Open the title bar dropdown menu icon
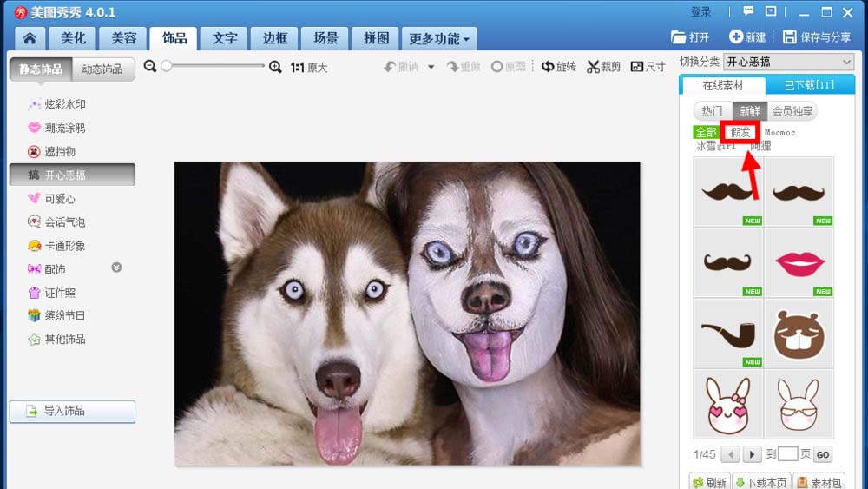The height and width of the screenshot is (489, 868). tap(771, 11)
